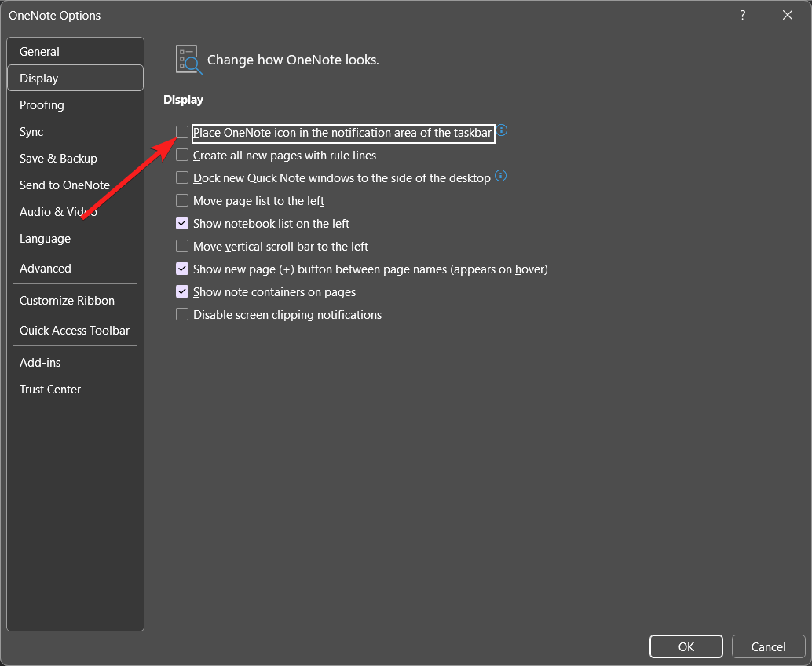Viewport: 812px width, 666px height.
Task: Check Move vertical scroll bar to the left
Action: pos(182,246)
